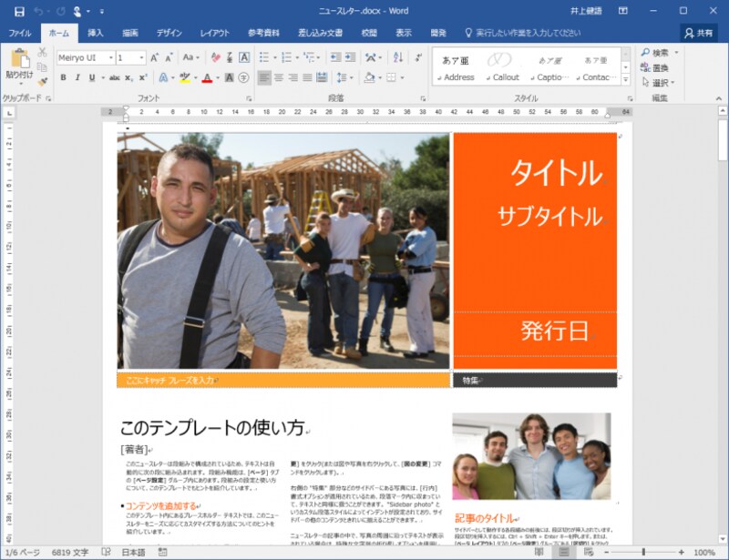Screen dimensions: 729x560
Task: Toggle center paragraph alignment
Action: pos(278,76)
